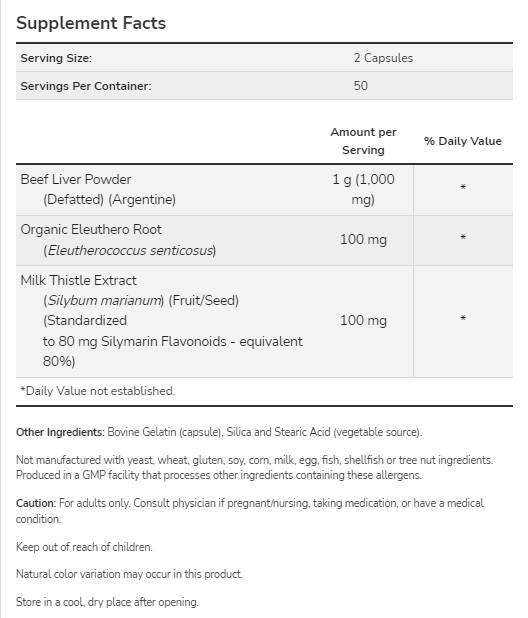This screenshot has height=618, width=528.
Task: Click the Supplement Facts heading
Action: click(91, 23)
